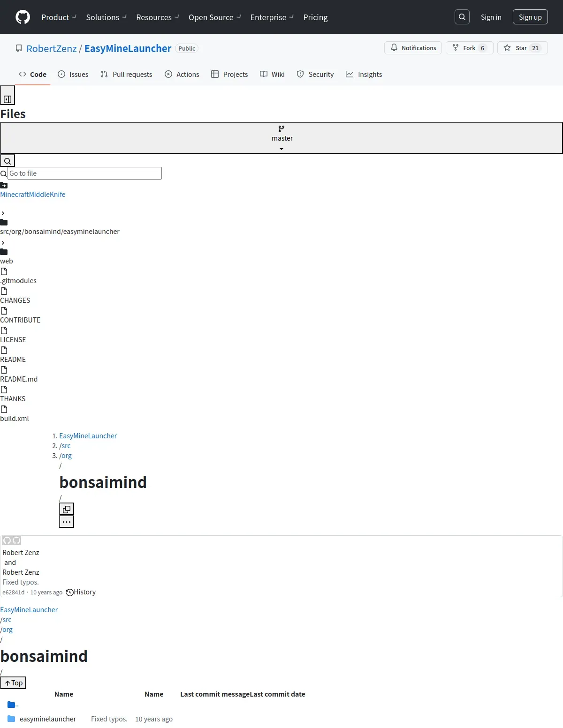The image size is (563, 728).
Task: Click the file icon above build.xml
Action: click(x=4, y=409)
